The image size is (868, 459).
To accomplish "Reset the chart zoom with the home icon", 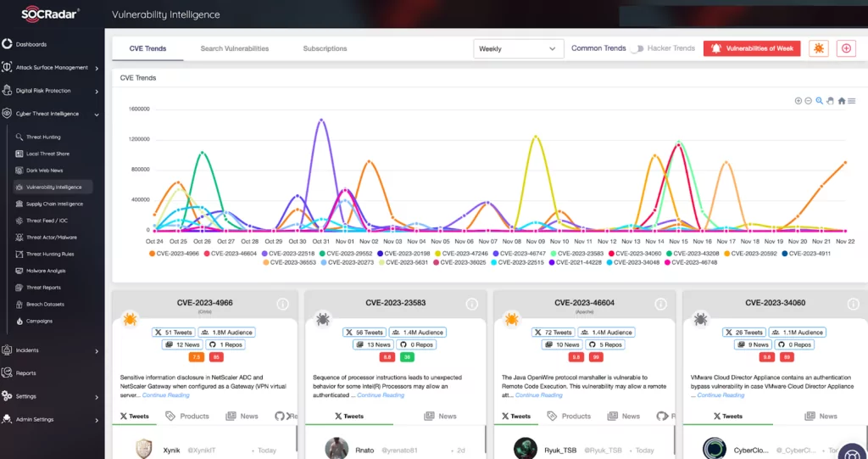I will (x=842, y=101).
